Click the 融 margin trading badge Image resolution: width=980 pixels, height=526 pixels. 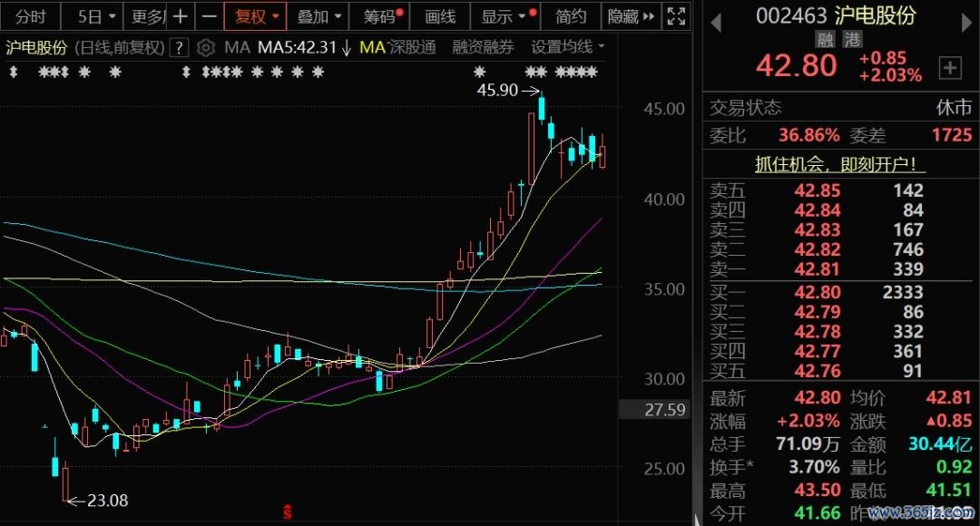pos(825,40)
